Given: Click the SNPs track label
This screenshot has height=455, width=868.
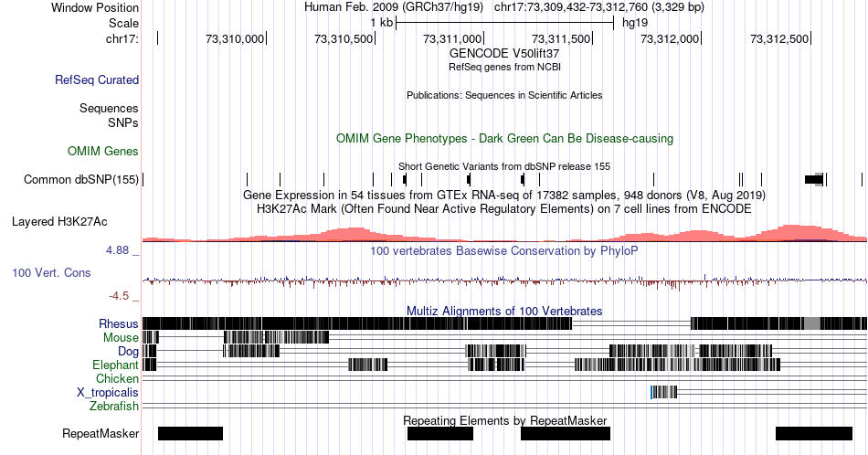Looking at the screenshot, I should click(x=123, y=122).
